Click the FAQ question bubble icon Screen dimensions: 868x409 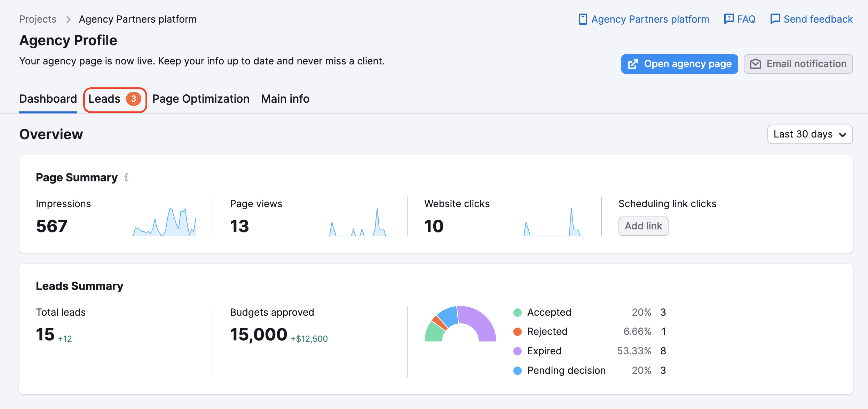(729, 19)
